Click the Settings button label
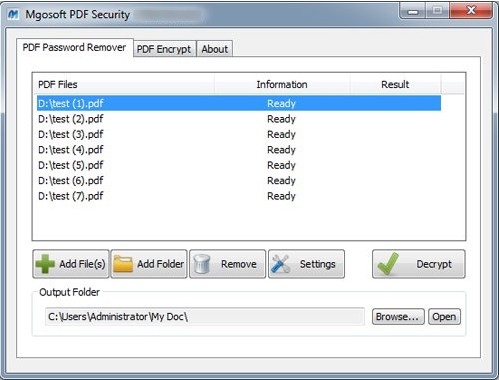This screenshot has height=380, width=499. coord(317,264)
